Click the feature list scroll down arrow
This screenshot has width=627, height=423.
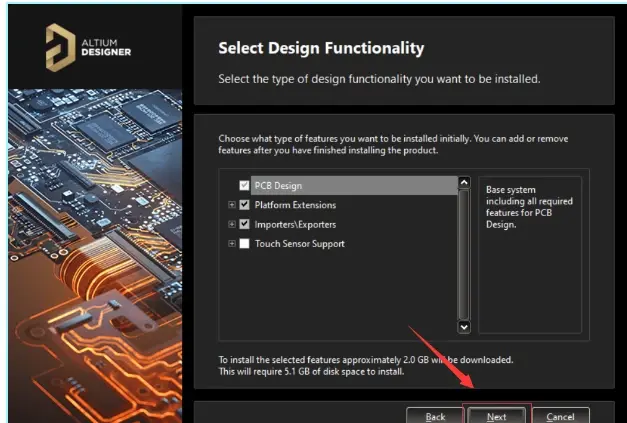[464, 327]
